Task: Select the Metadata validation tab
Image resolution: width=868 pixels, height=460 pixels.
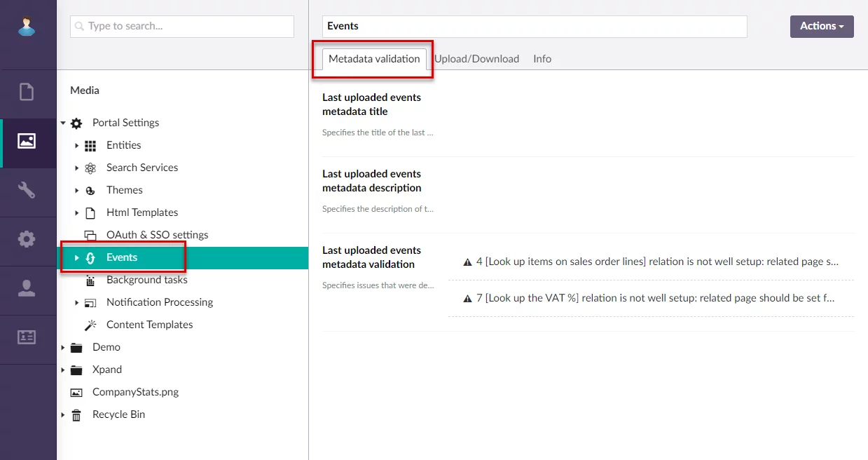Action: (374, 59)
